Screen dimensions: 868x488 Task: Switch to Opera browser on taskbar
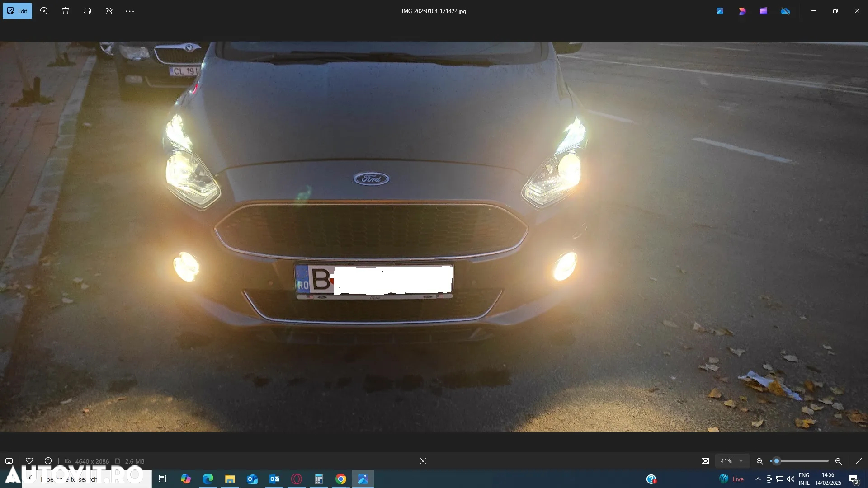coord(297,479)
